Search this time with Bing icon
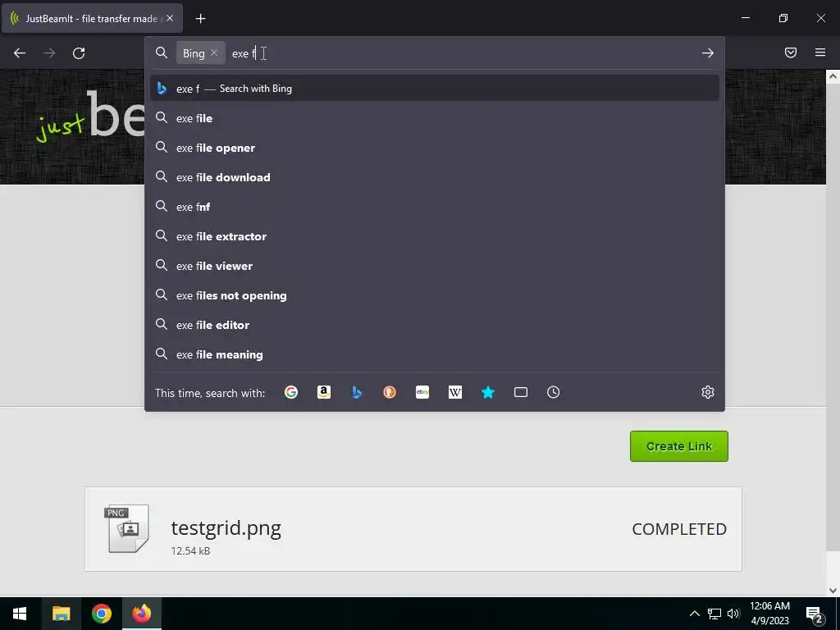The image size is (840, 630). point(357,392)
